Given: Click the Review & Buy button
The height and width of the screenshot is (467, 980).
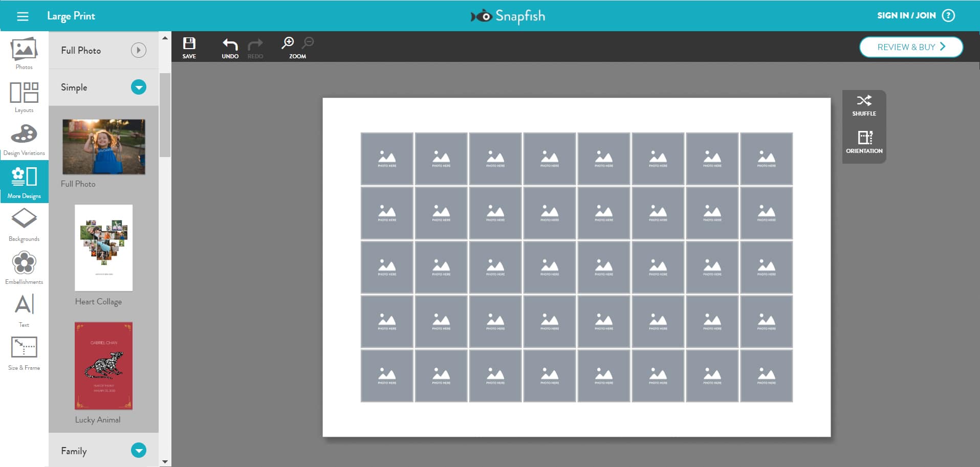Looking at the screenshot, I should [911, 47].
